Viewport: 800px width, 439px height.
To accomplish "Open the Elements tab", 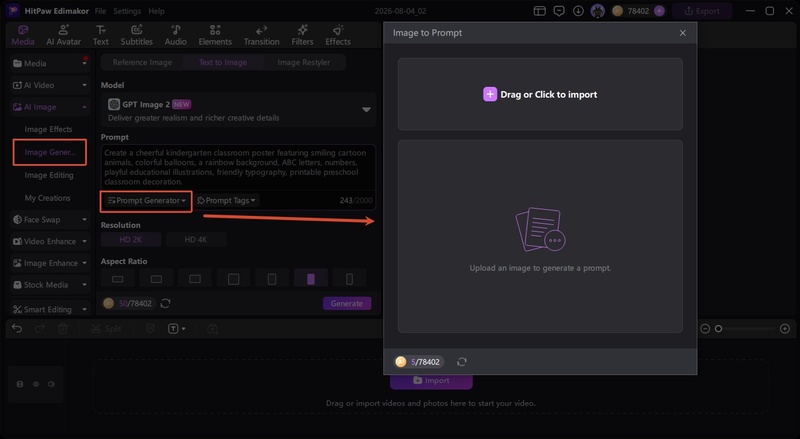I will pos(215,35).
